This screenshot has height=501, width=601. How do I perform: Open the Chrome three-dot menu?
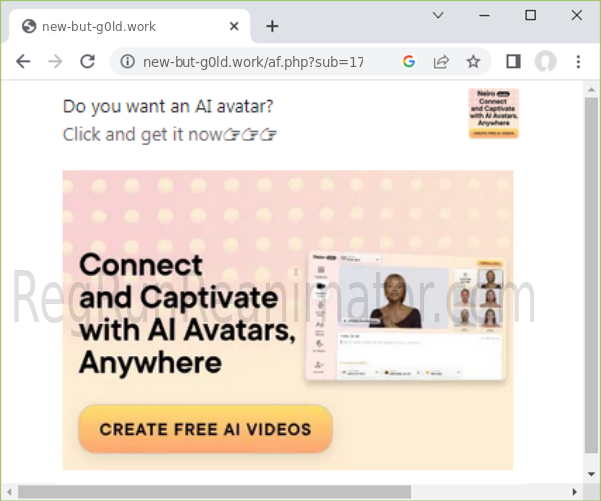(x=578, y=62)
